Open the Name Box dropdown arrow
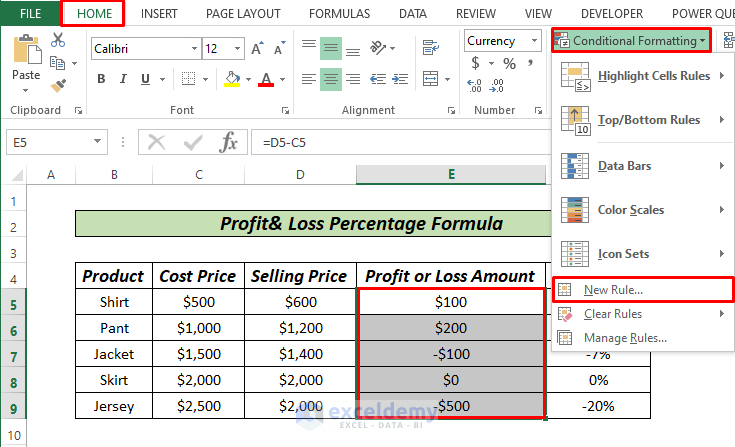The image size is (735, 447). tap(97, 142)
